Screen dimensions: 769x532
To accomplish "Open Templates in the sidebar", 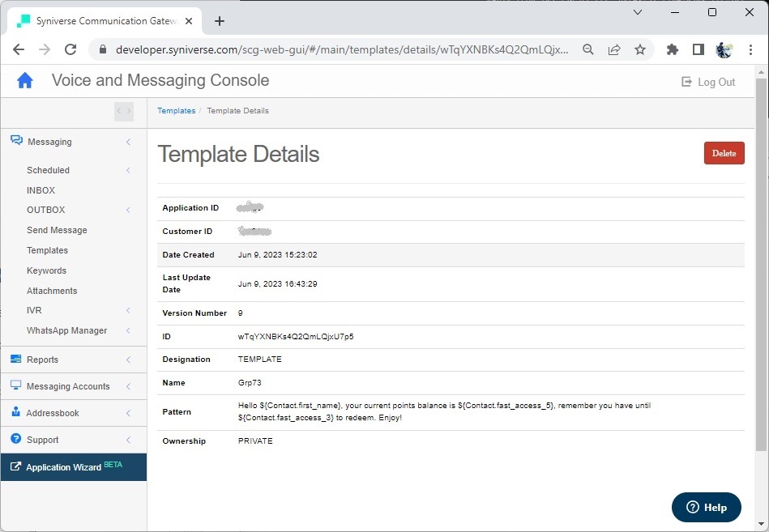I will click(47, 250).
